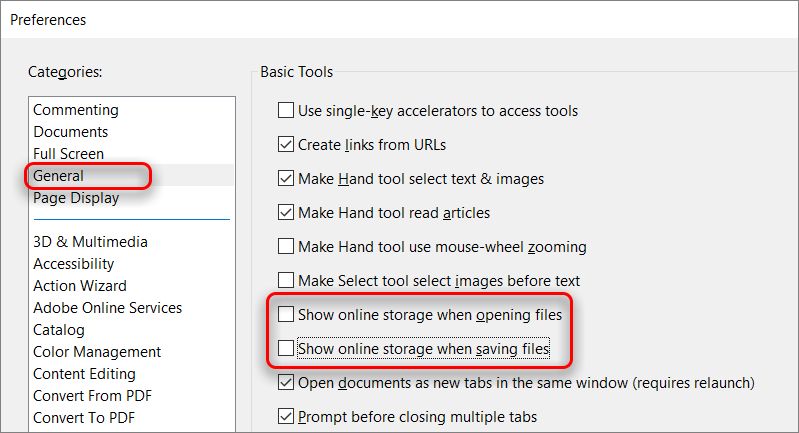Tick Show online storage when saving files

[286, 348]
